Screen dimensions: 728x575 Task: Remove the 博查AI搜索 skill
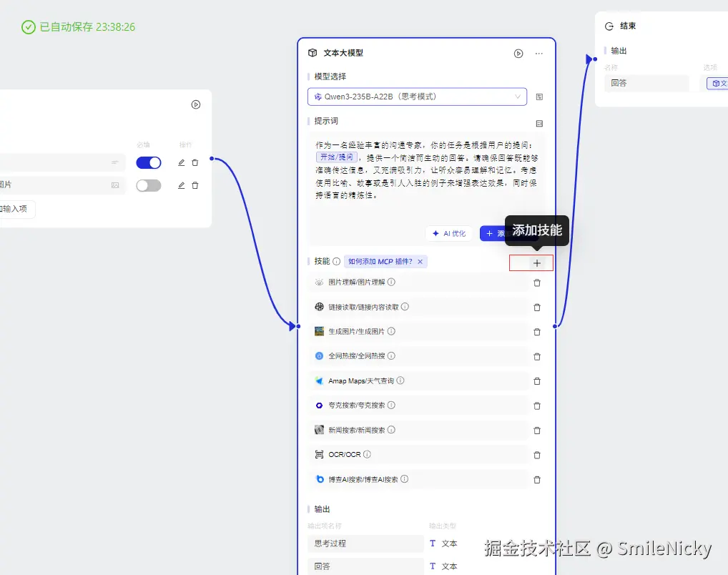[537, 479]
